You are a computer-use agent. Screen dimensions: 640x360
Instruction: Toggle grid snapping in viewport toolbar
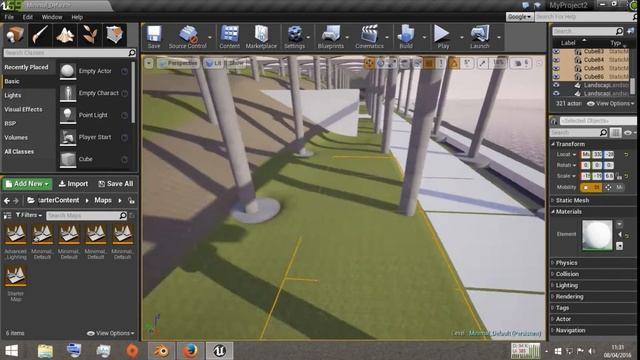coord(429,63)
